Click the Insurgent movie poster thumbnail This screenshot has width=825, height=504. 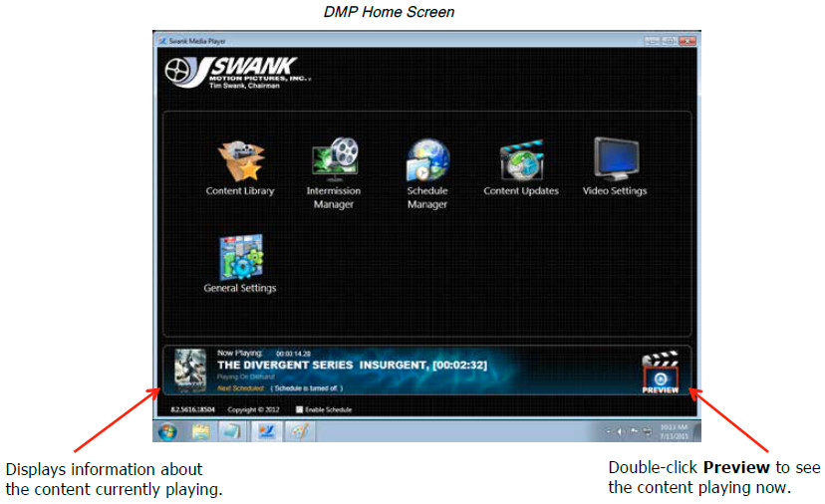[190, 371]
